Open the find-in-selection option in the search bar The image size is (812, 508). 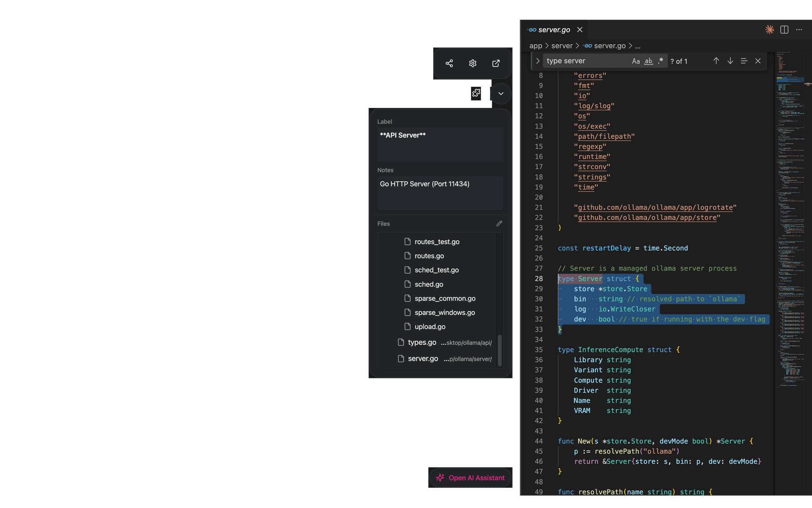[x=744, y=61]
